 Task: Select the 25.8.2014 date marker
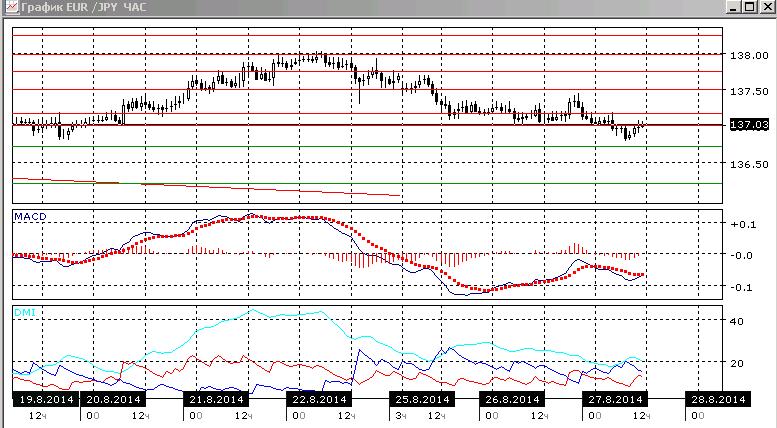tap(423, 399)
